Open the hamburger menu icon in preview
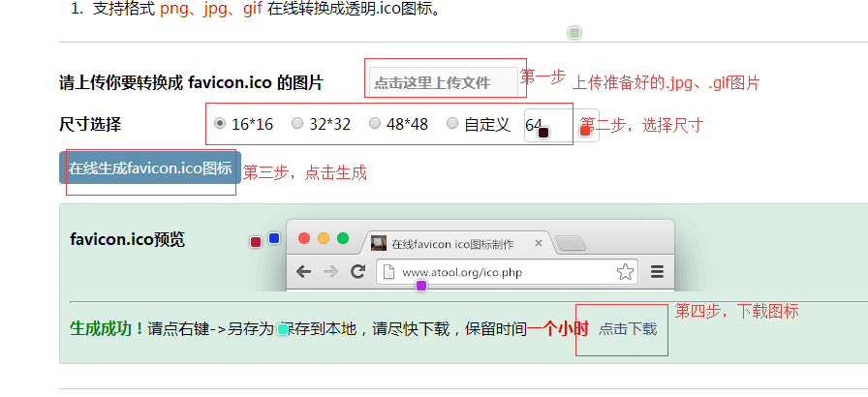868x397 pixels. (x=657, y=271)
